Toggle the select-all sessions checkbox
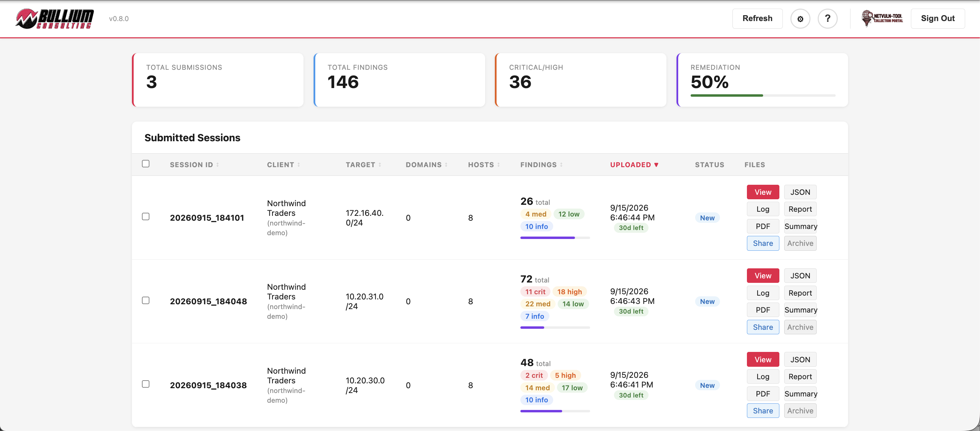The height and width of the screenshot is (431, 980). (x=145, y=164)
